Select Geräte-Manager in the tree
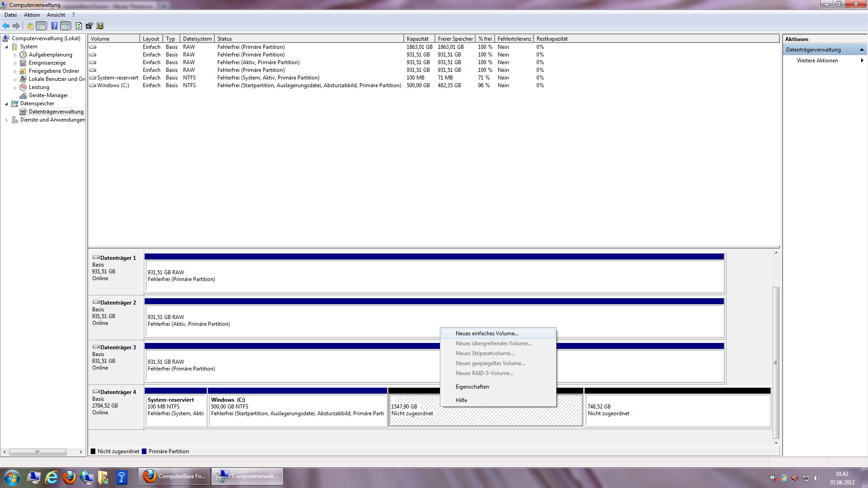 pos(48,95)
